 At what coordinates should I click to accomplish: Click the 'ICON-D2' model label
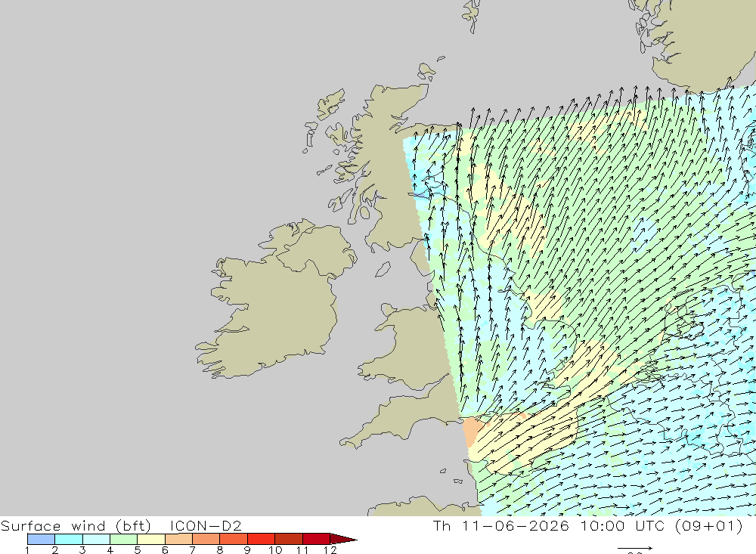pyautogui.click(x=206, y=525)
